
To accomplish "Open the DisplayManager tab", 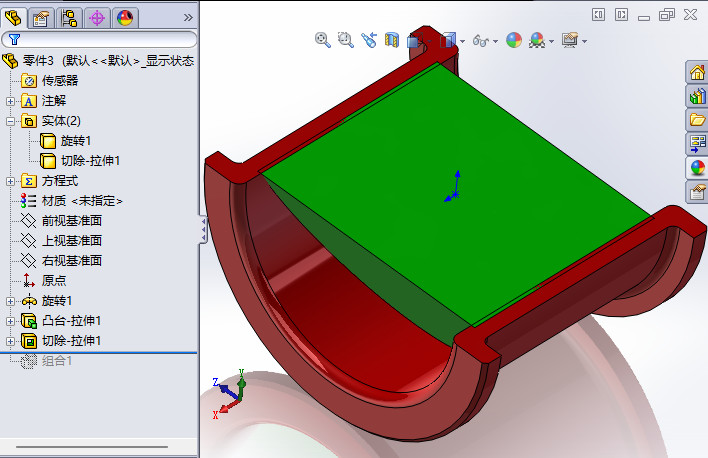I will click(x=125, y=19).
